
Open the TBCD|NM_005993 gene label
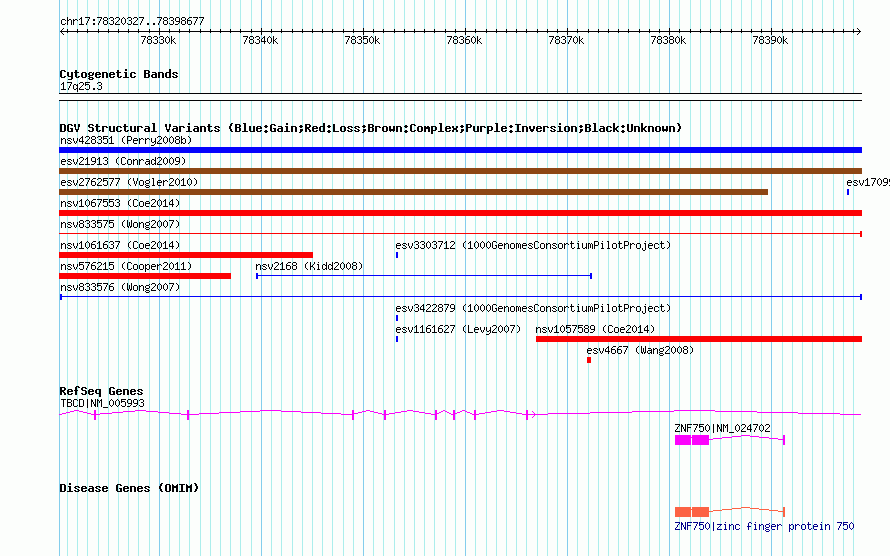102,403
